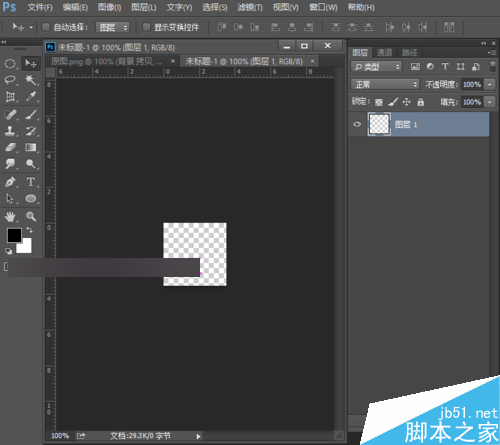Select the Eyedropper tool
The width and height of the screenshot is (500, 445).
tap(31, 97)
